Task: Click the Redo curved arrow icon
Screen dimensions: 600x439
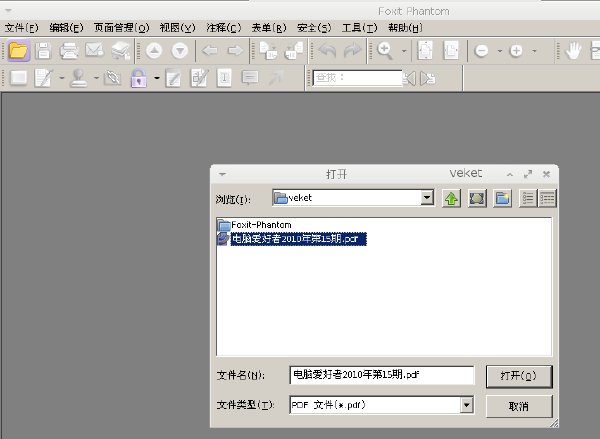Action: coord(352,51)
